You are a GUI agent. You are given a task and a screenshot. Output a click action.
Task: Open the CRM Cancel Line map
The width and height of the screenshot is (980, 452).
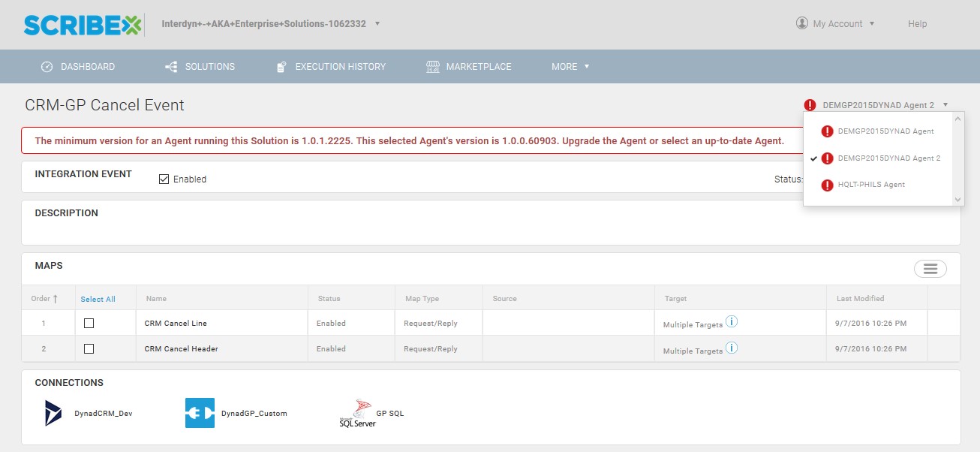point(176,323)
